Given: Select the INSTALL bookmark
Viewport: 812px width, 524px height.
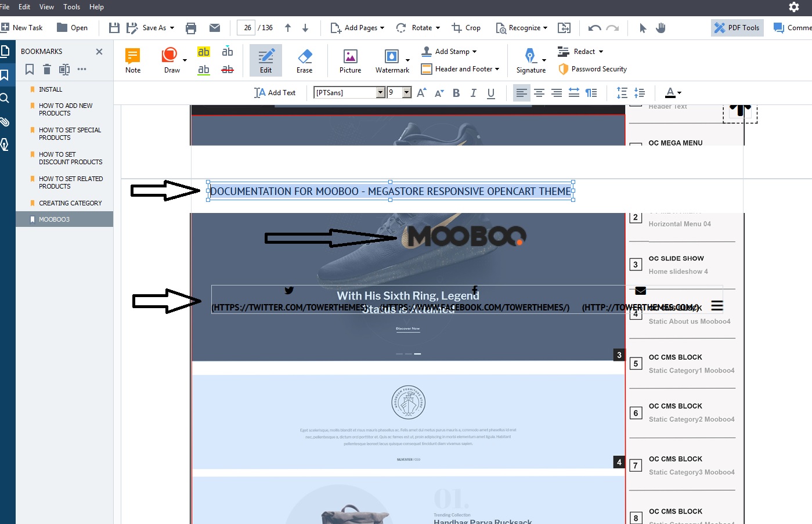Looking at the screenshot, I should point(50,89).
